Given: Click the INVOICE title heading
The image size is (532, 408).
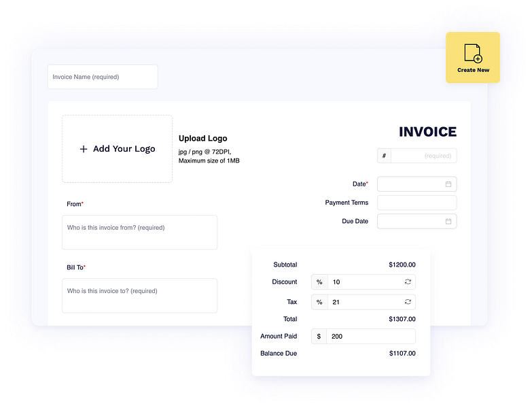Looking at the screenshot, I should click(427, 132).
